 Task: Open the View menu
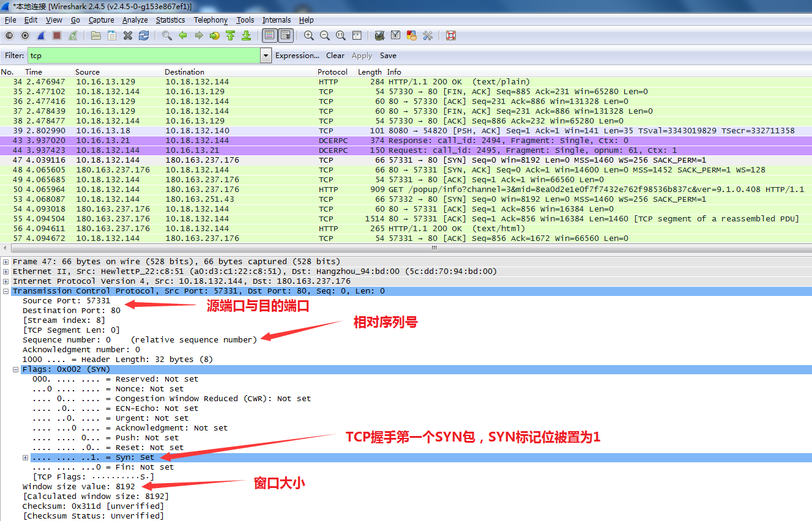pyautogui.click(x=54, y=20)
